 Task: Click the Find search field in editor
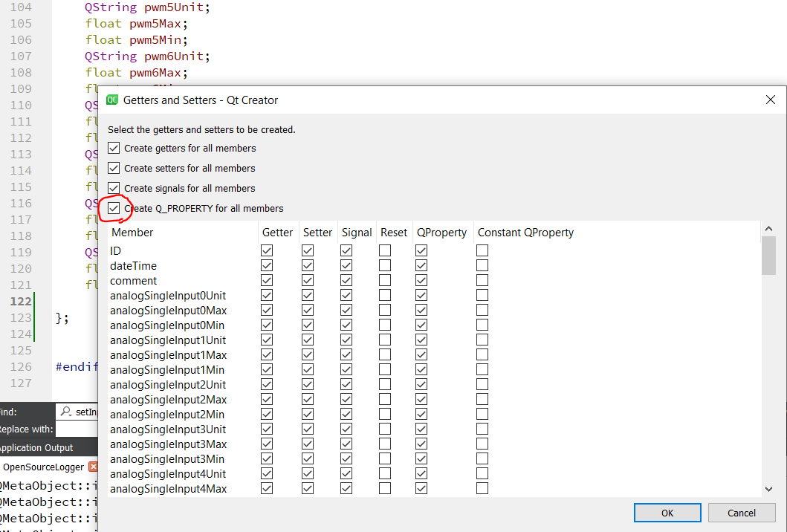click(77, 412)
